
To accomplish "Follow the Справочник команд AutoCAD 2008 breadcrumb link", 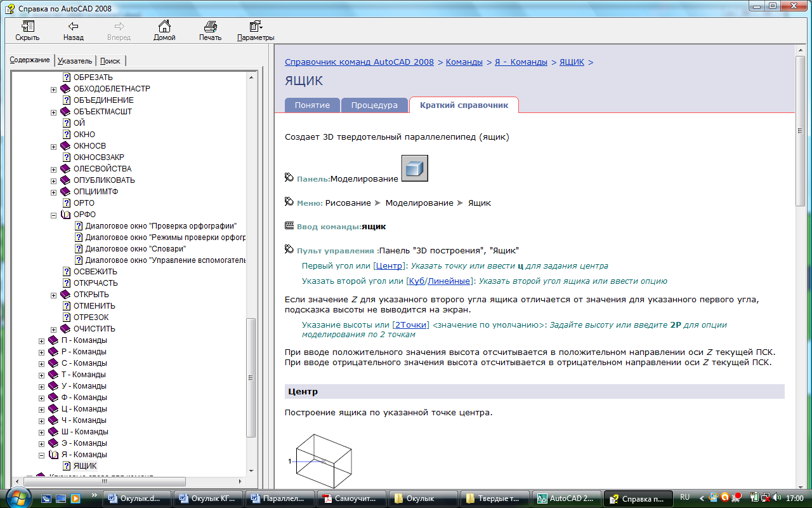I will (x=360, y=62).
